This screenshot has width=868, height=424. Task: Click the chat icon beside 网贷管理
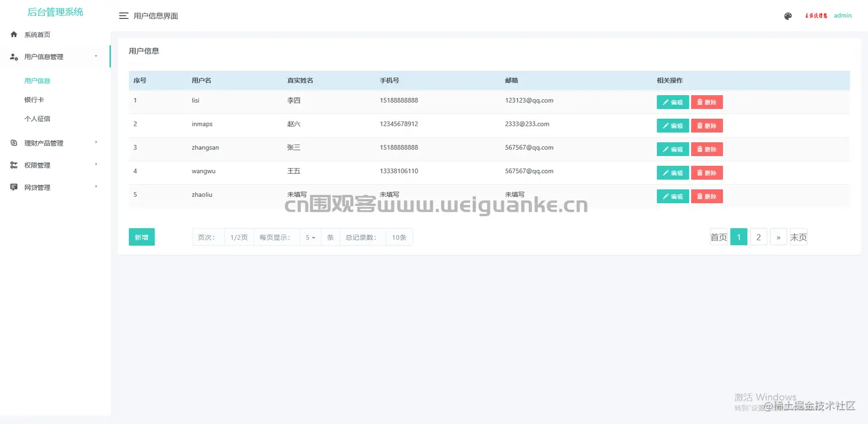coord(14,188)
